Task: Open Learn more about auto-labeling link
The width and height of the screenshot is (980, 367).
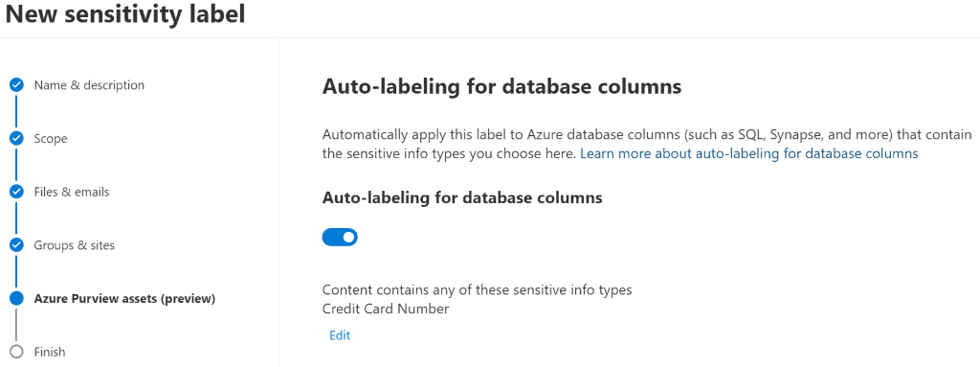Action: (748, 153)
